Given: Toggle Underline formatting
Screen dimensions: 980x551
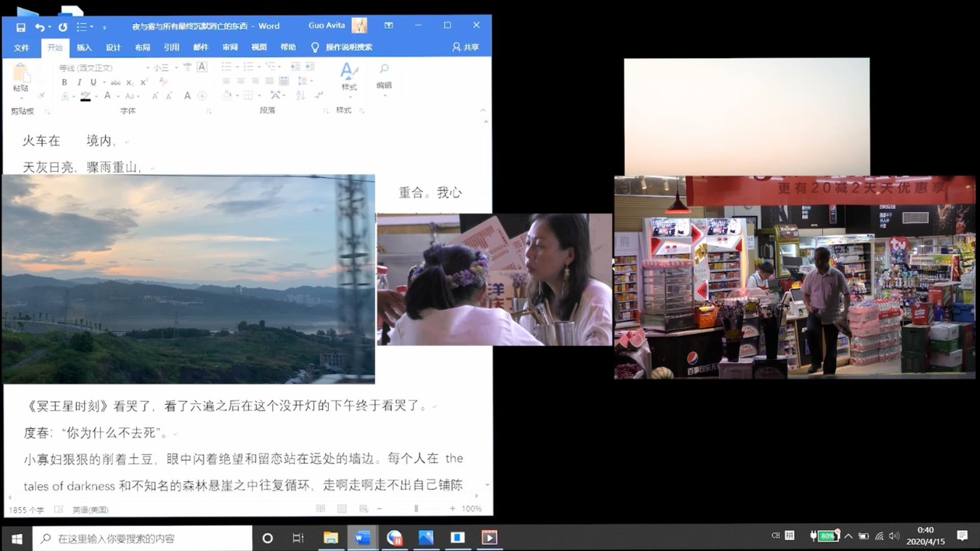Looking at the screenshot, I should [93, 82].
